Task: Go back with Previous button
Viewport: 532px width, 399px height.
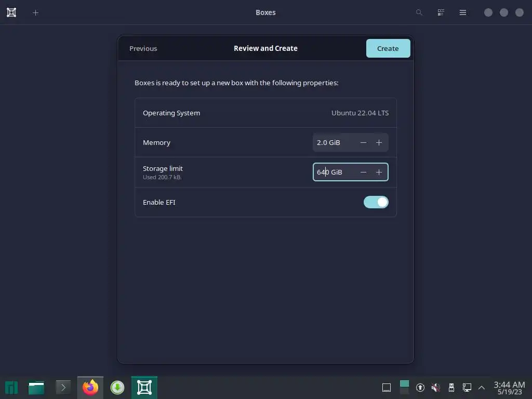Action: click(143, 48)
